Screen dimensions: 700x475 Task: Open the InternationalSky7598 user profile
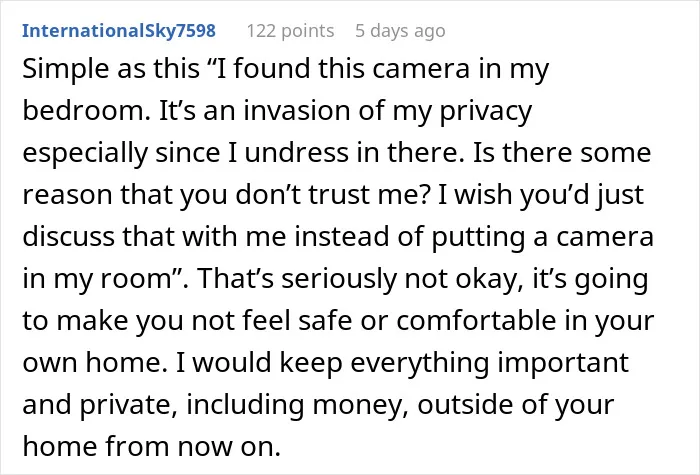coord(119,31)
